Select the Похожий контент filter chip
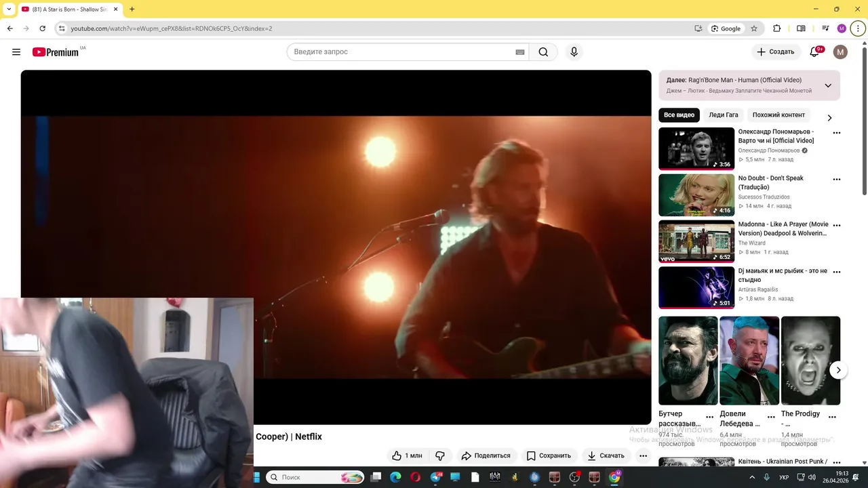Screen dimensions: 868x488 pyautogui.click(x=778, y=115)
